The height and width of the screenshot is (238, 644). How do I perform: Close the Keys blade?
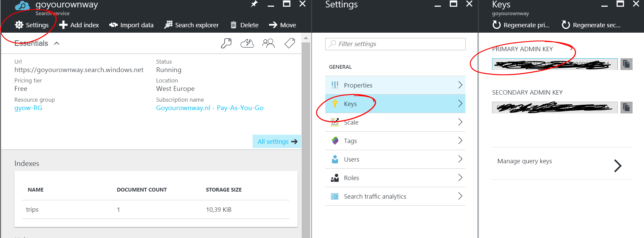tap(636, 4)
